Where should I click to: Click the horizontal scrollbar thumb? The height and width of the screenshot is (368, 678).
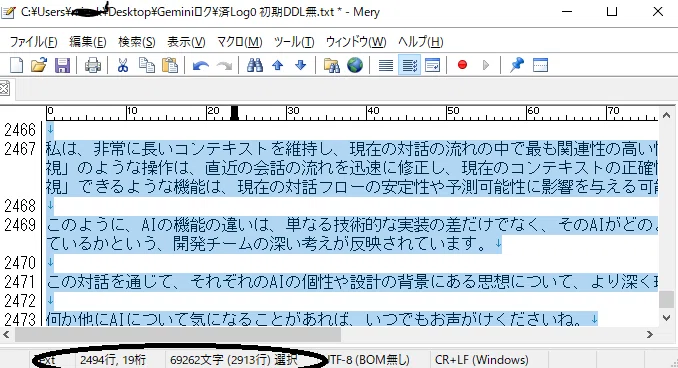coord(178,334)
